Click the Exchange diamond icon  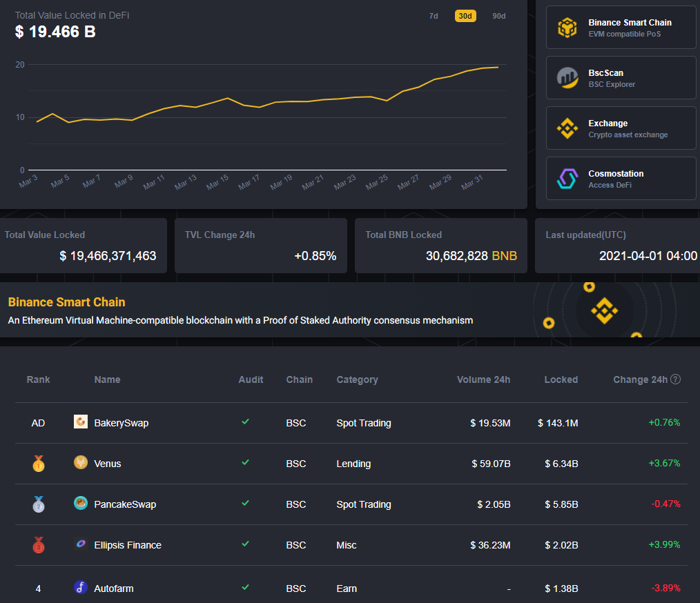(x=567, y=128)
